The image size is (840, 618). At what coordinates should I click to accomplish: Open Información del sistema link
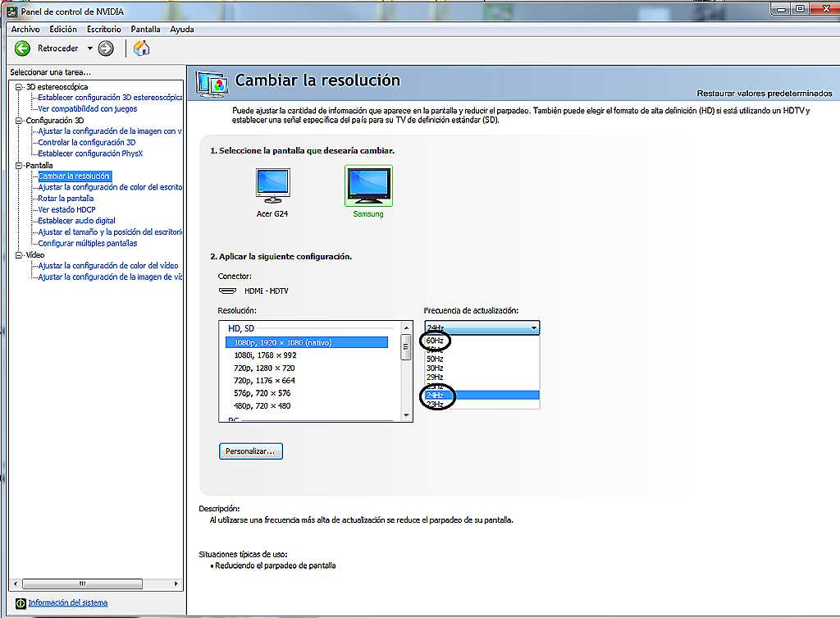(68, 603)
